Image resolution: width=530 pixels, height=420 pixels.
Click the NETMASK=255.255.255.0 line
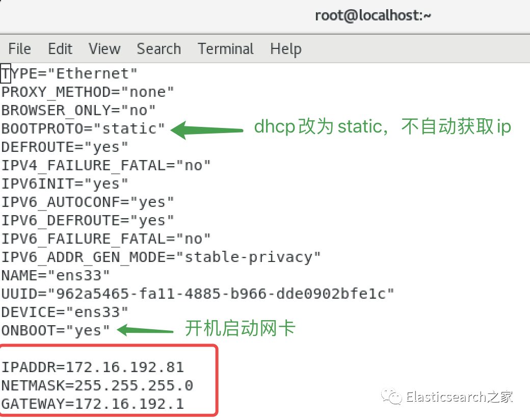click(97, 385)
